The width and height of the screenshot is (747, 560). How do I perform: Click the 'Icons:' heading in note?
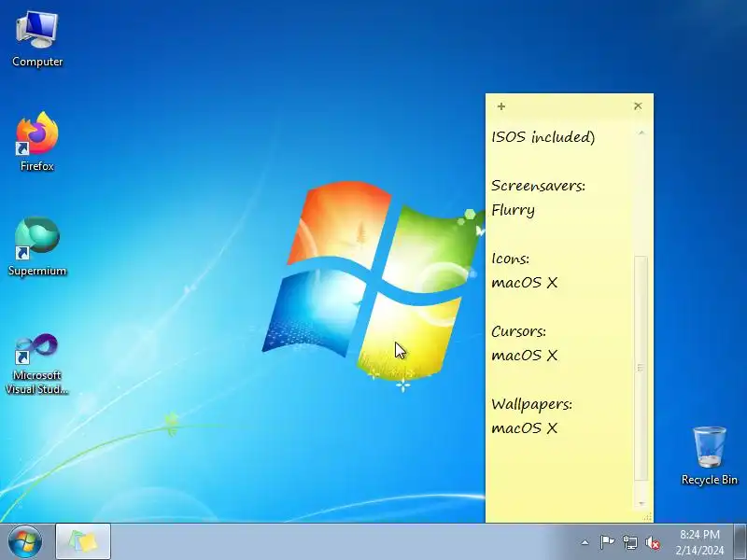(x=510, y=259)
